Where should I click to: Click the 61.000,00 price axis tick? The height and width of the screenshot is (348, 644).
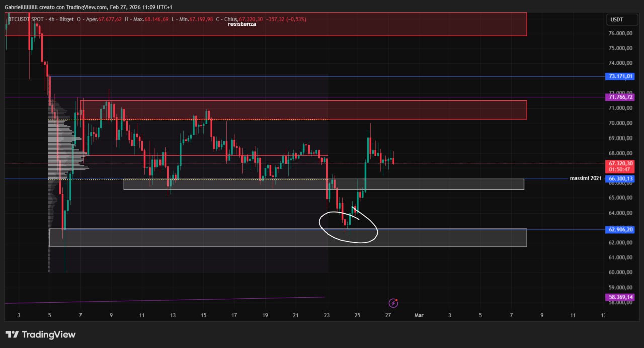click(620, 258)
